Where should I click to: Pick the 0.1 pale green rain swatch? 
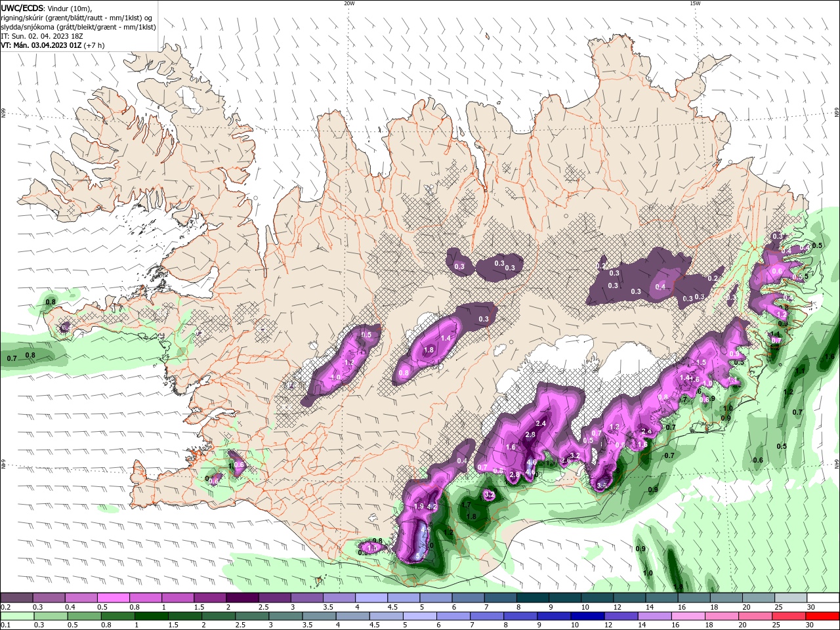16,616
